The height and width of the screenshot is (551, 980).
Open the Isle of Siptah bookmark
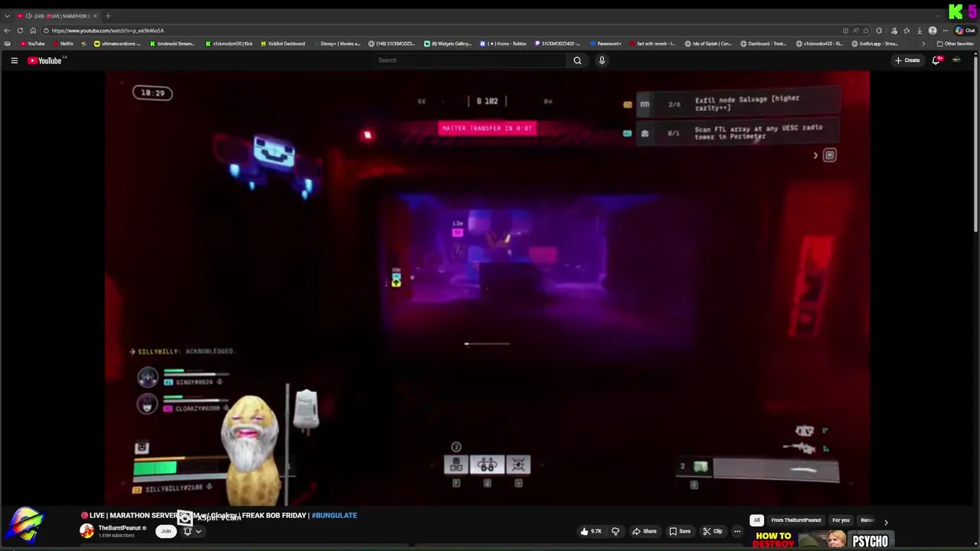708,44
